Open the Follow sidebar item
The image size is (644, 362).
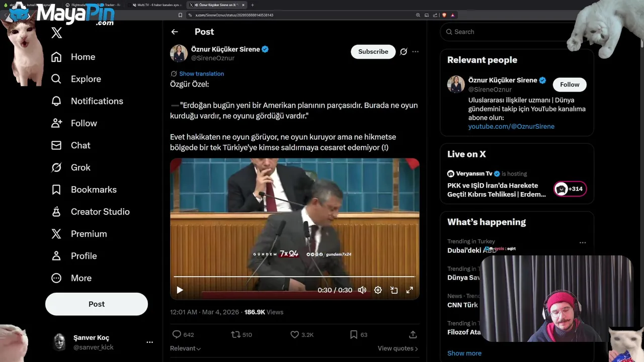point(74,123)
